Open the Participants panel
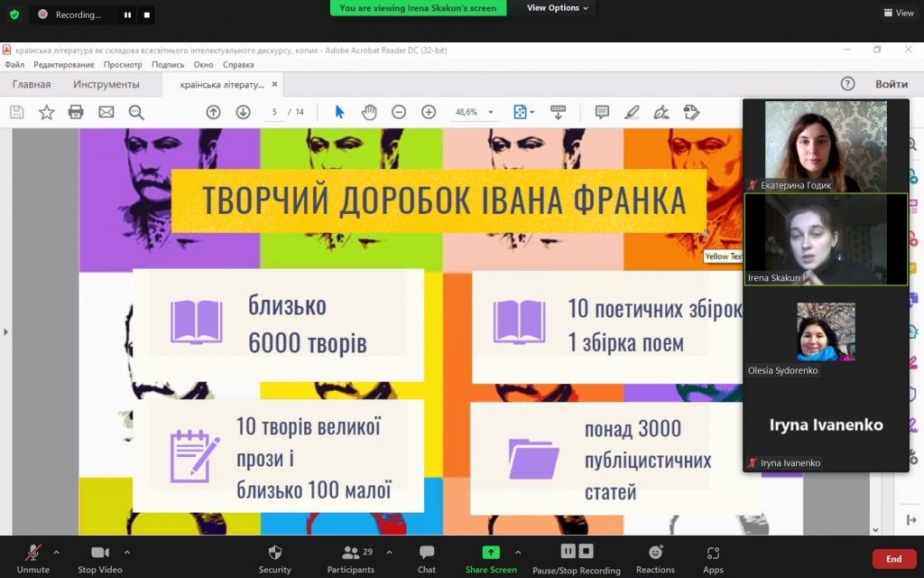The image size is (924, 578). click(351, 558)
